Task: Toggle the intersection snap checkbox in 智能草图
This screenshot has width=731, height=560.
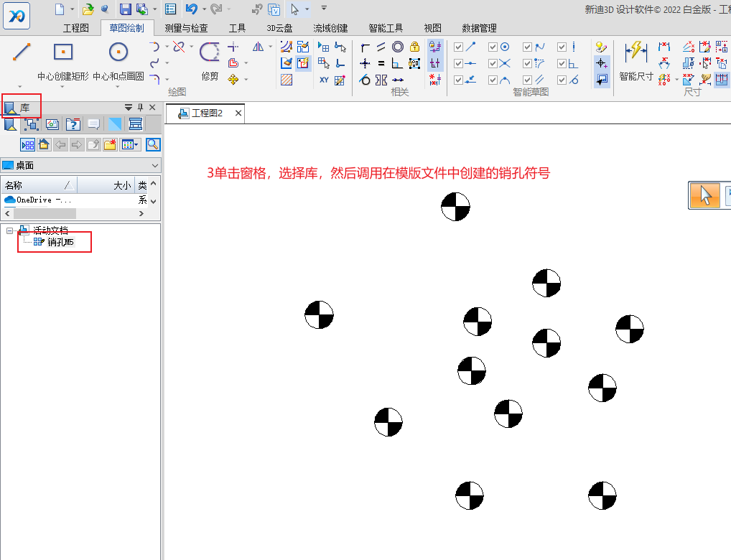Action: point(493,63)
